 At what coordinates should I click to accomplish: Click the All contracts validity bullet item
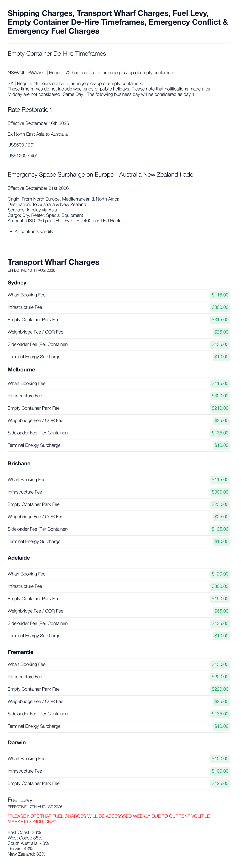[x=34, y=231]
